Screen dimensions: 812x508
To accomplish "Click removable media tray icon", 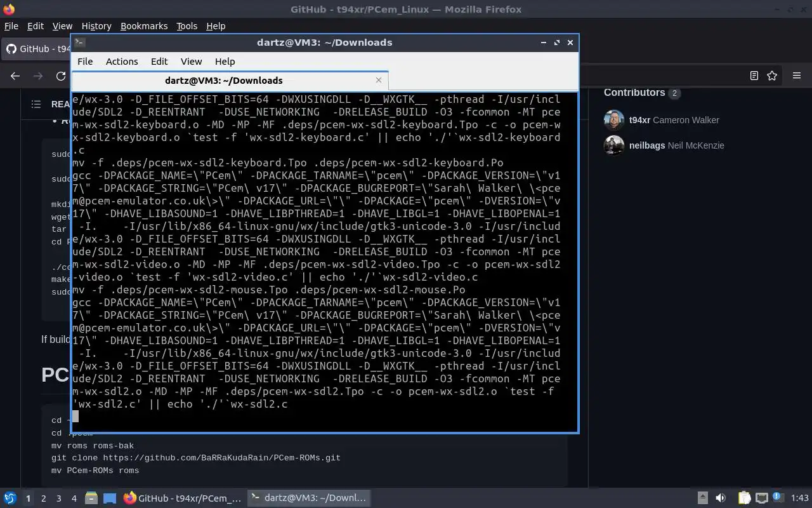I will (703, 498).
